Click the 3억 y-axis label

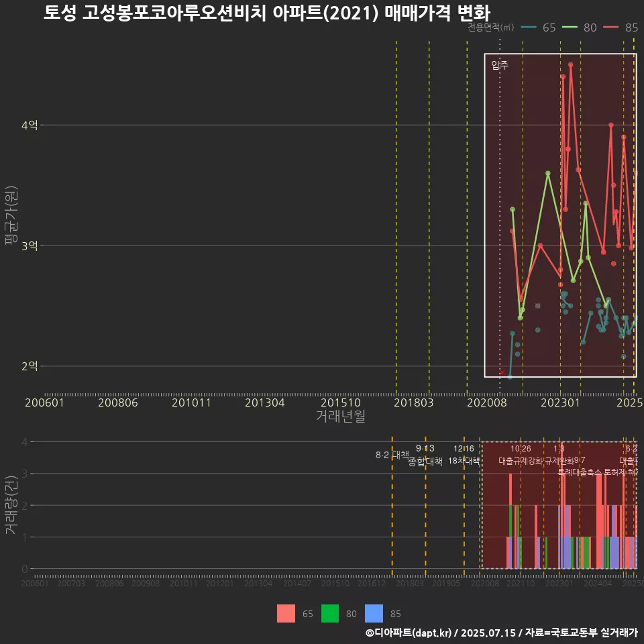(30, 246)
